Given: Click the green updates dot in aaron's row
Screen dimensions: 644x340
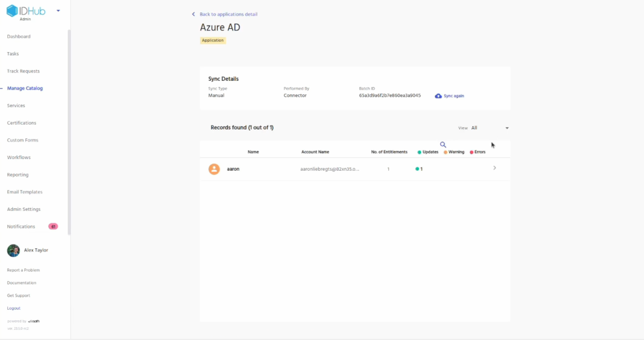Looking at the screenshot, I should 417,169.
